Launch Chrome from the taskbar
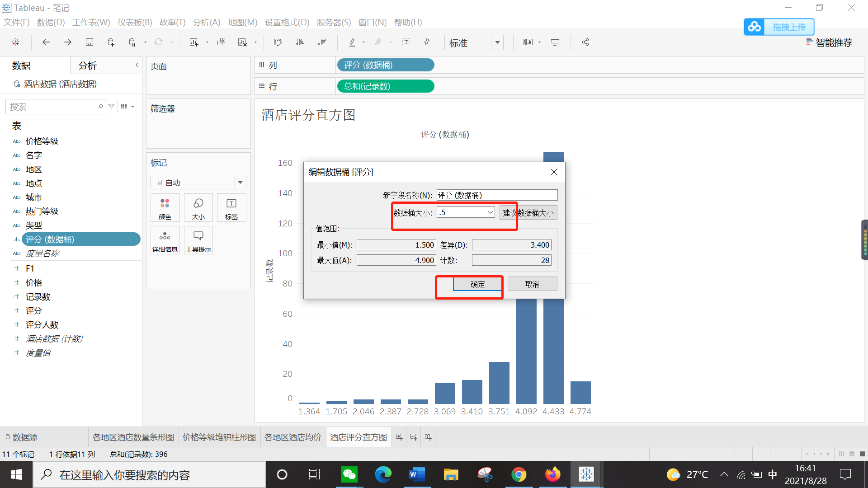 [x=519, y=474]
